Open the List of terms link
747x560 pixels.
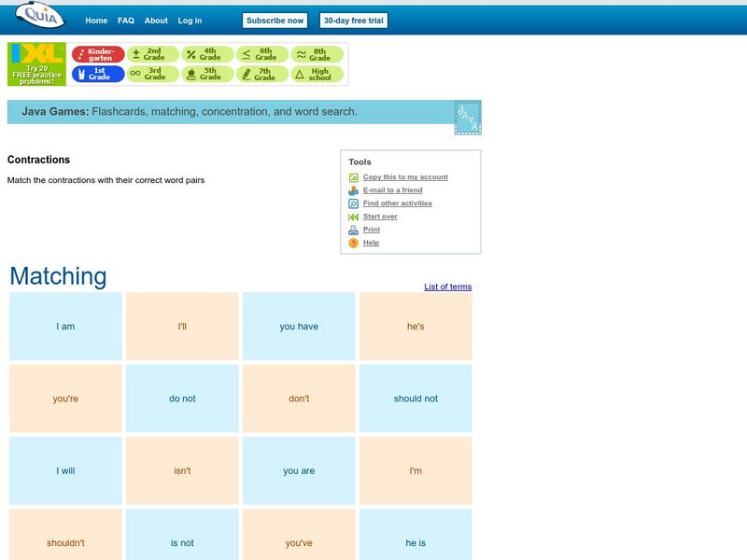tap(449, 286)
